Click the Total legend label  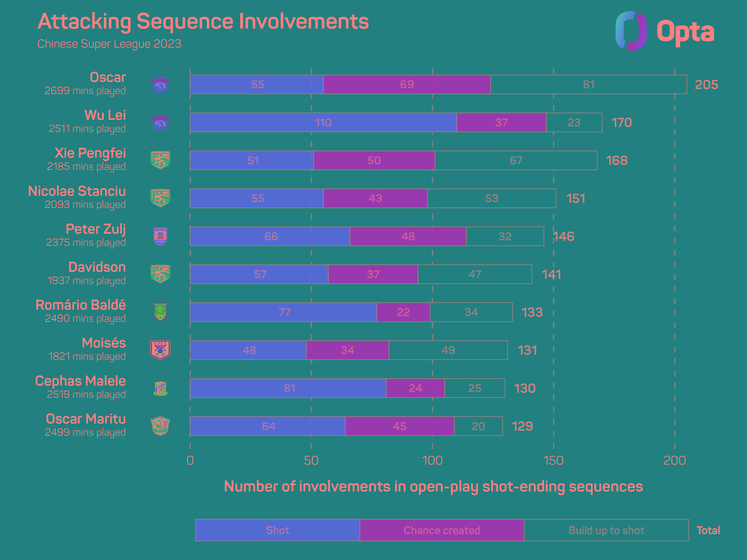[708, 530]
